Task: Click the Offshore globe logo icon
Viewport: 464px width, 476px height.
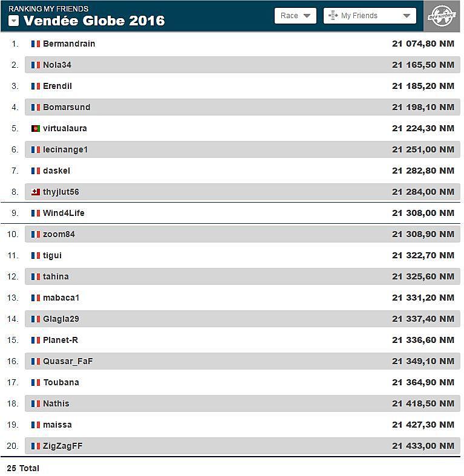Action: pyautogui.click(x=442, y=16)
